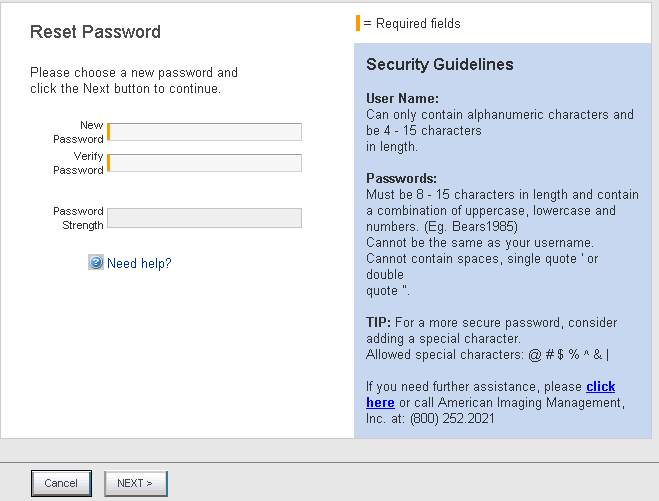Click the Passwords: guideline heading

401,178
